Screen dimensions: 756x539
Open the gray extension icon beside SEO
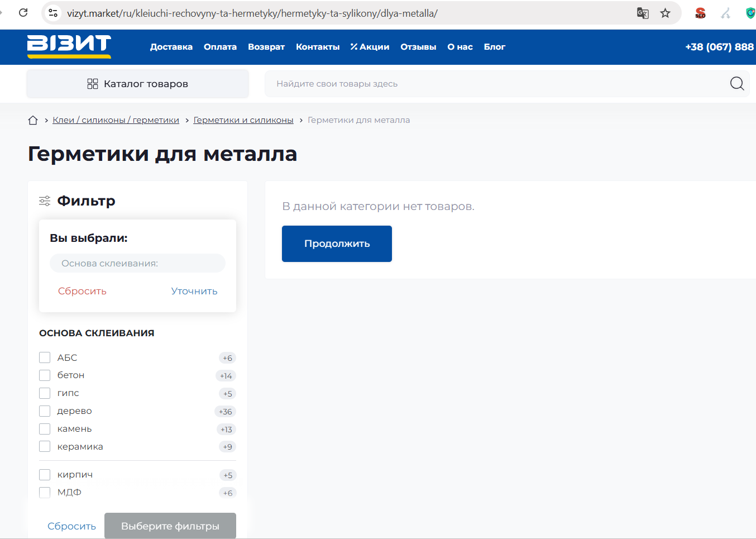(725, 13)
